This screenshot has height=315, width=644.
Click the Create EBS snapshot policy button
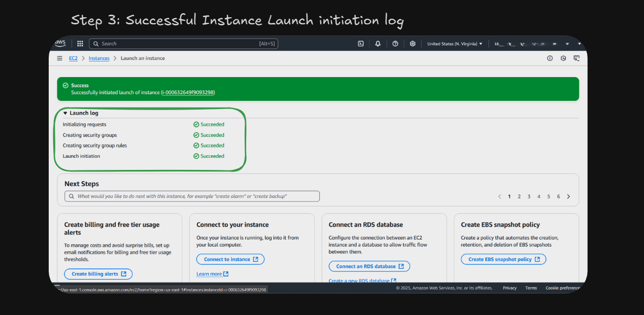point(503,259)
